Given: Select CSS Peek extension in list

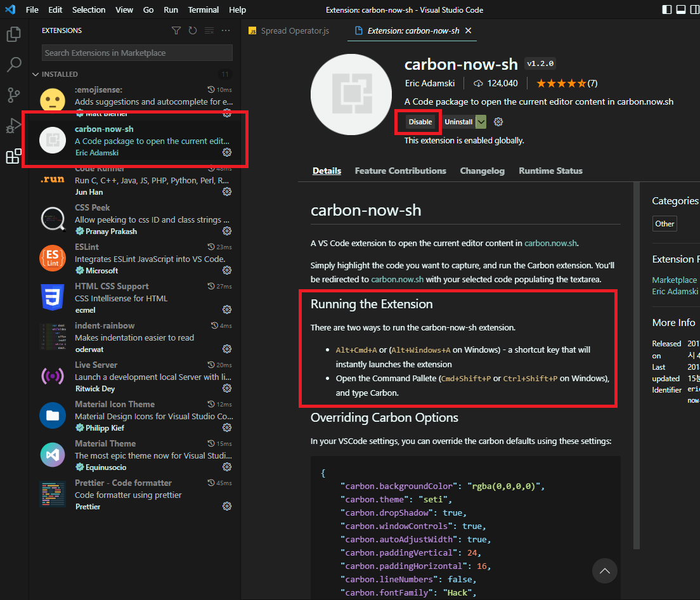Looking at the screenshot, I should tap(135, 219).
